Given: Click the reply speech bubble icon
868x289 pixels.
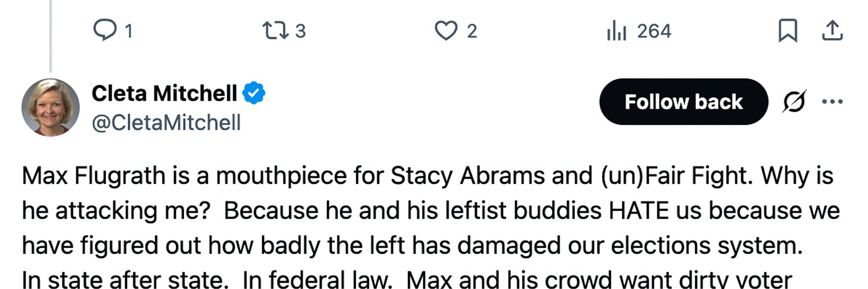Looking at the screenshot, I should [105, 31].
